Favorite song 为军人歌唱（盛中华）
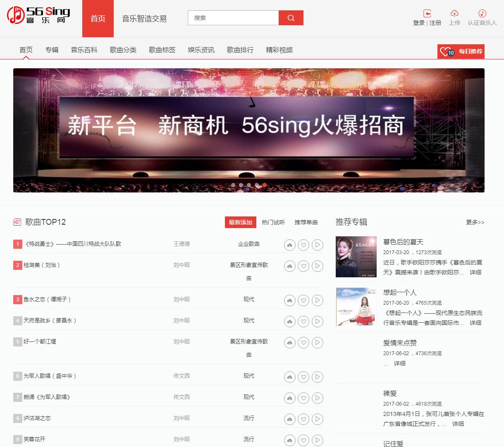Viewport: 504px width, 447px height. click(x=303, y=377)
